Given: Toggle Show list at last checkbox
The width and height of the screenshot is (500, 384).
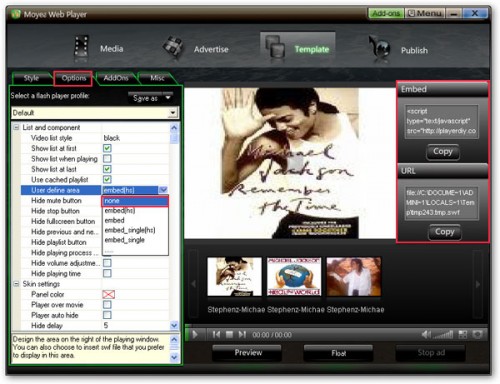Looking at the screenshot, I should pyautogui.click(x=107, y=169).
